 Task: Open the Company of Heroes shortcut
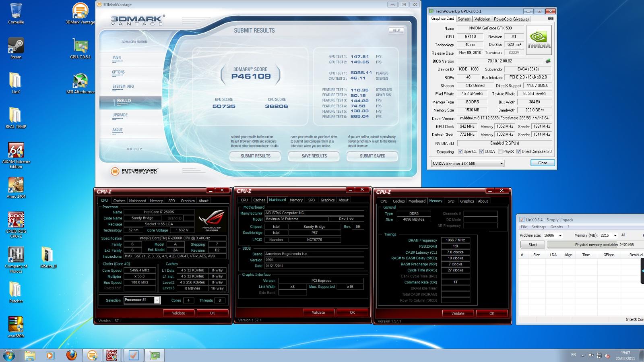click(16, 260)
